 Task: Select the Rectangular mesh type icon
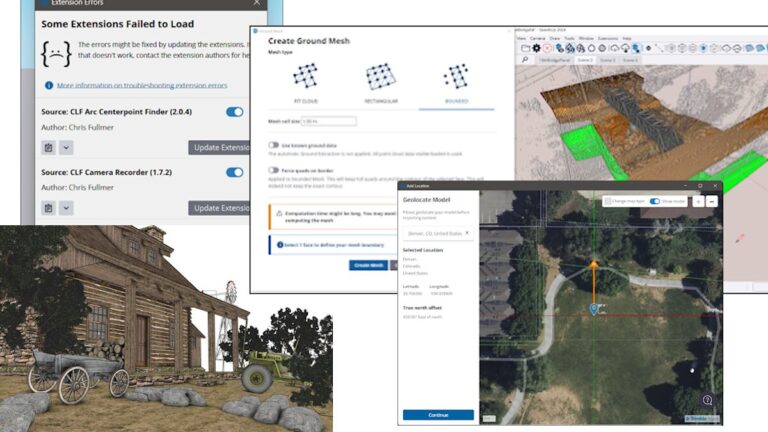click(x=380, y=77)
